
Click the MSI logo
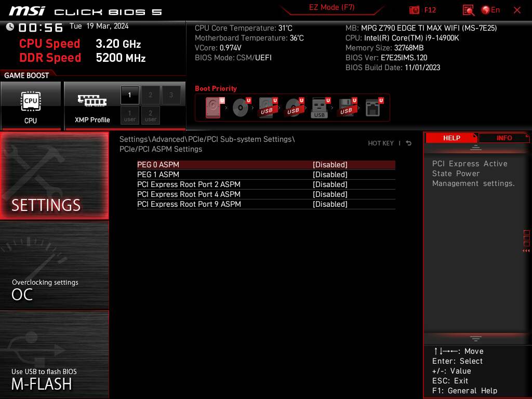pos(27,11)
